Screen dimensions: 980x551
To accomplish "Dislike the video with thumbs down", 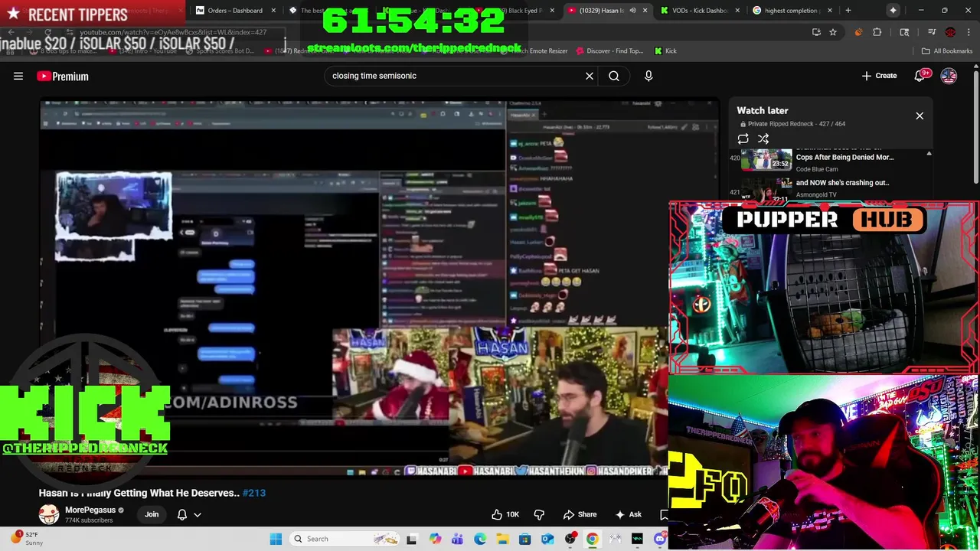I will [539, 514].
